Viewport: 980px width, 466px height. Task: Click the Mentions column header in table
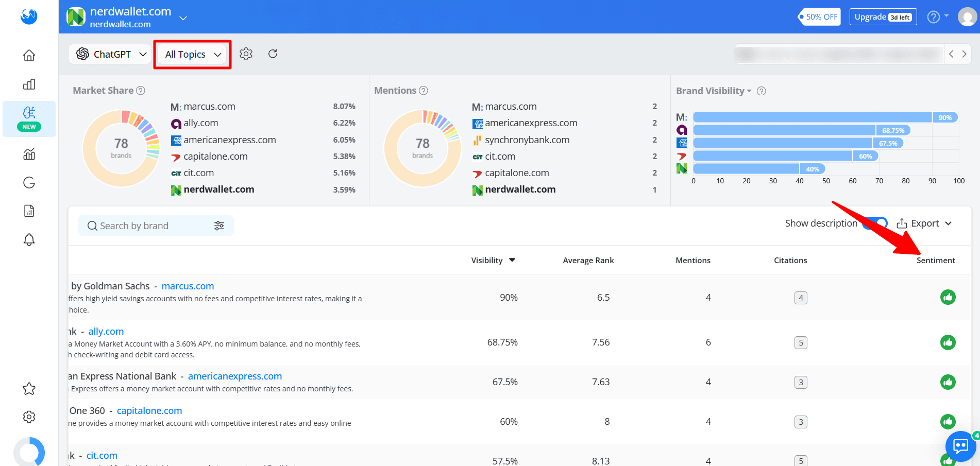(693, 261)
